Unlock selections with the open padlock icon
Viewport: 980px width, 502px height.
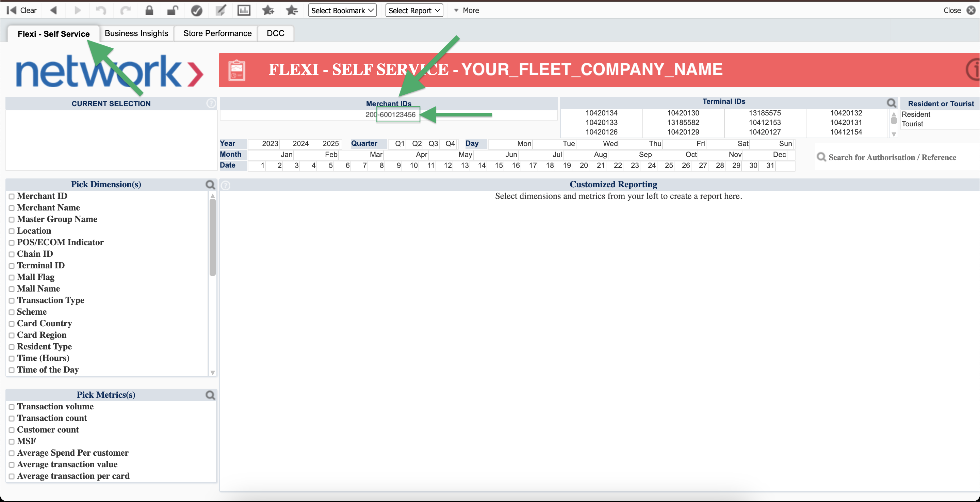(x=173, y=10)
